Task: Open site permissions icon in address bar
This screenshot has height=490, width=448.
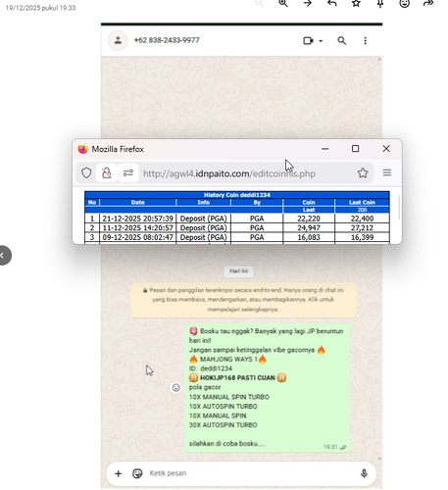Action: 128,172
